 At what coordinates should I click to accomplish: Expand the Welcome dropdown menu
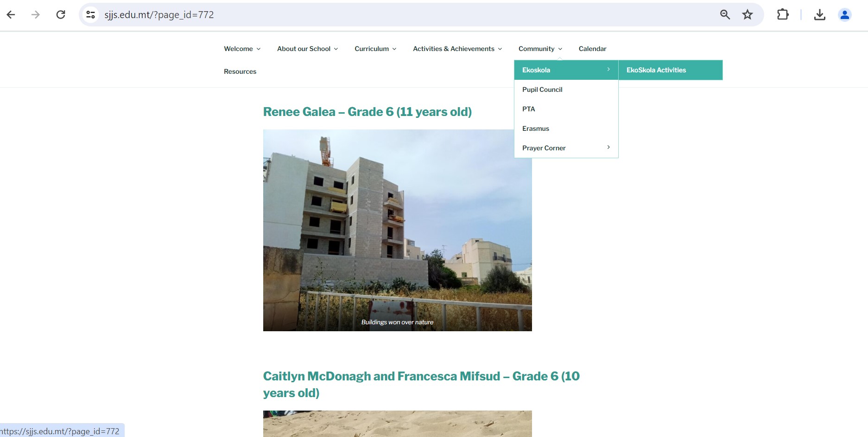pos(242,49)
